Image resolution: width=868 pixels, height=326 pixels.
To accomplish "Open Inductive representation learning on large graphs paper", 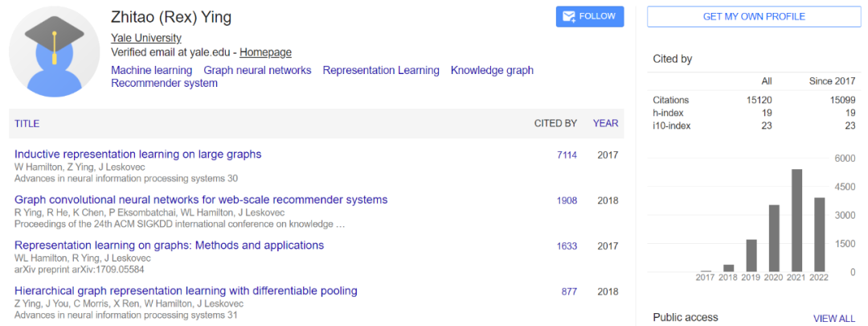I will coord(138,155).
